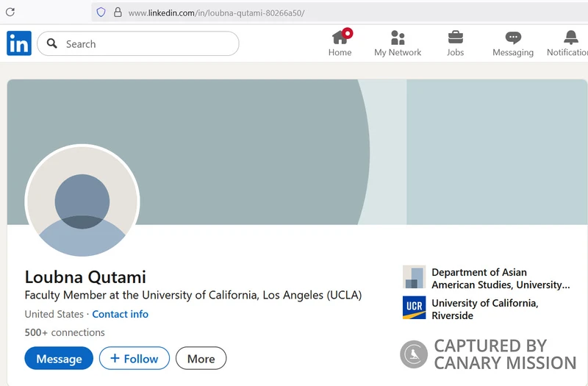Open the tracking protection shield icon
Image resolution: width=588 pixels, height=386 pixels.
[x=101, y=12]
